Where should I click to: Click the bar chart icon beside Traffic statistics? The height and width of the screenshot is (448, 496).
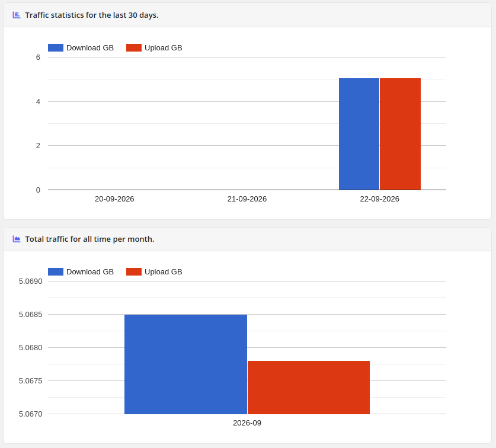(x=17, y=15)
